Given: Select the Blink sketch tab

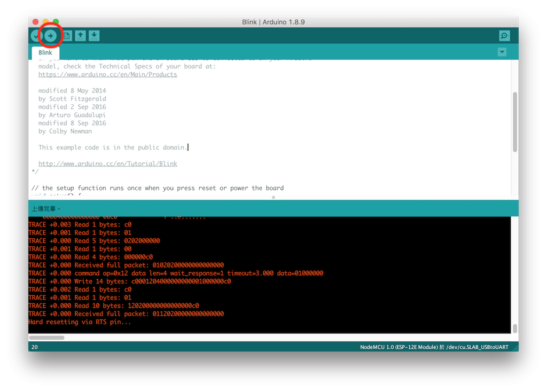Looking at the screenshot, I should point(45,53).
